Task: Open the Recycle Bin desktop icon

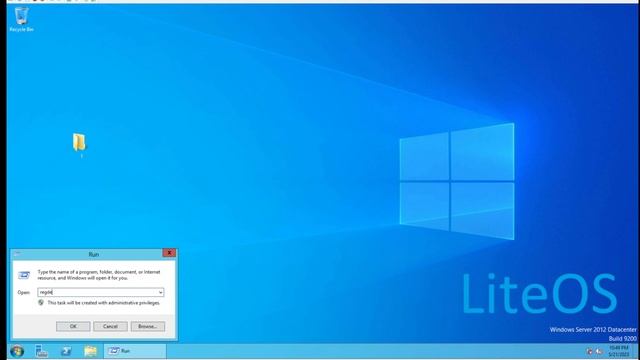Action: click(21, 19)
